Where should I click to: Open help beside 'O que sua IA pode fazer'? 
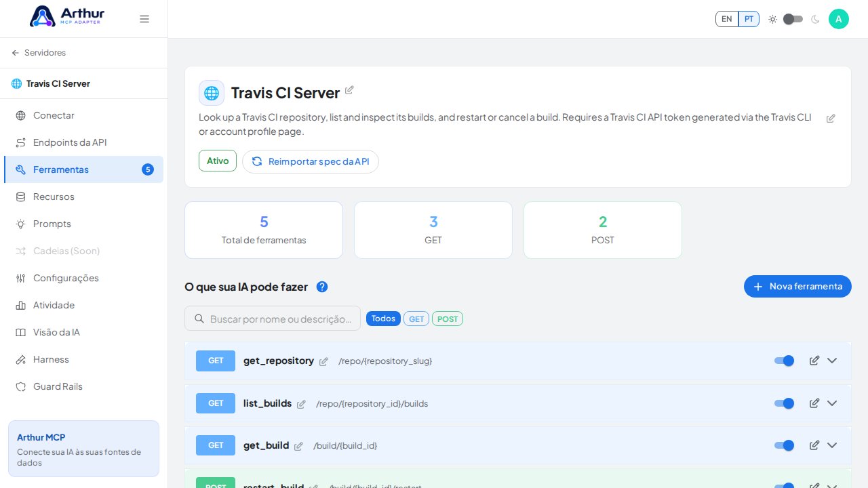[322, 287]
